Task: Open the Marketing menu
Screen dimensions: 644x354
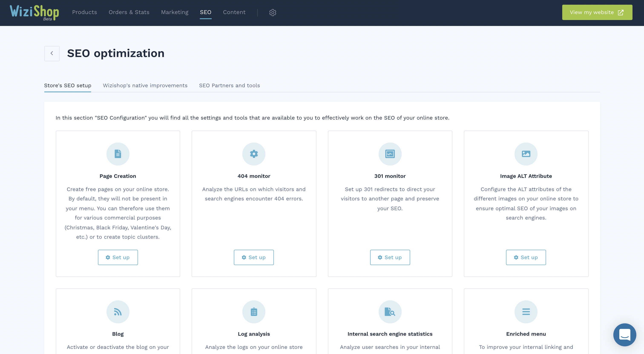Action: pos(175,12)
